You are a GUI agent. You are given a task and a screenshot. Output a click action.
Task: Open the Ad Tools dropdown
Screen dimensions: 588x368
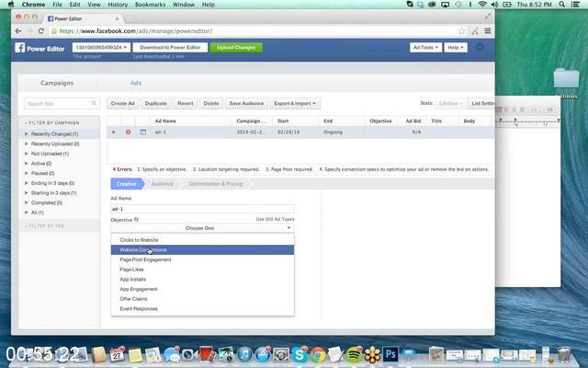(x=425, y=47)
